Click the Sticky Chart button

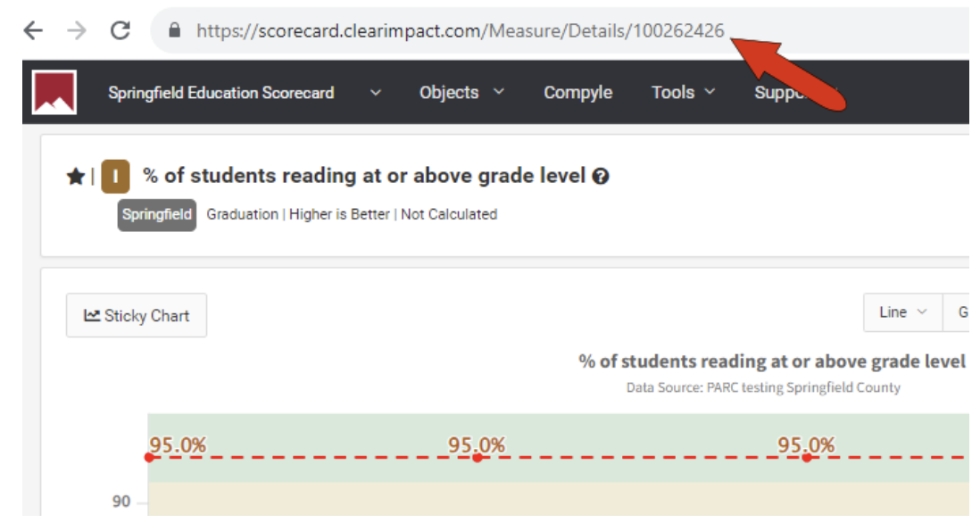[x=137, y=315]
